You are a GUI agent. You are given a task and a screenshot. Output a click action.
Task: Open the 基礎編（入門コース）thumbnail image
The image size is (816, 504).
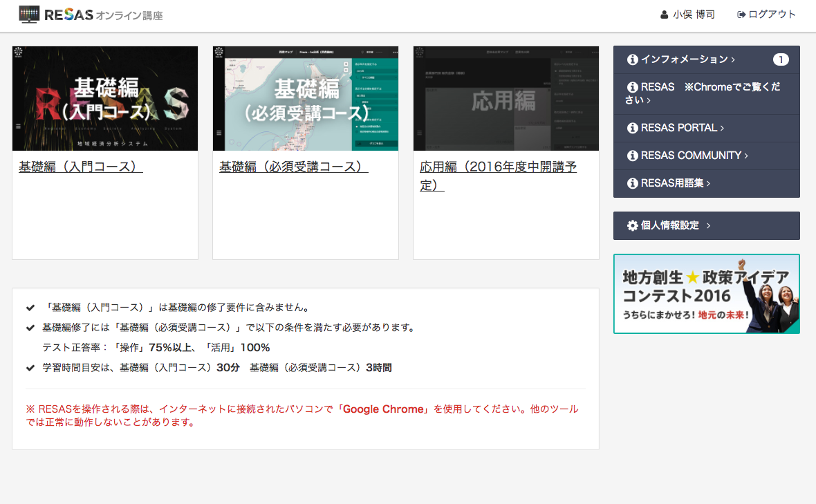tap(105, 98)
